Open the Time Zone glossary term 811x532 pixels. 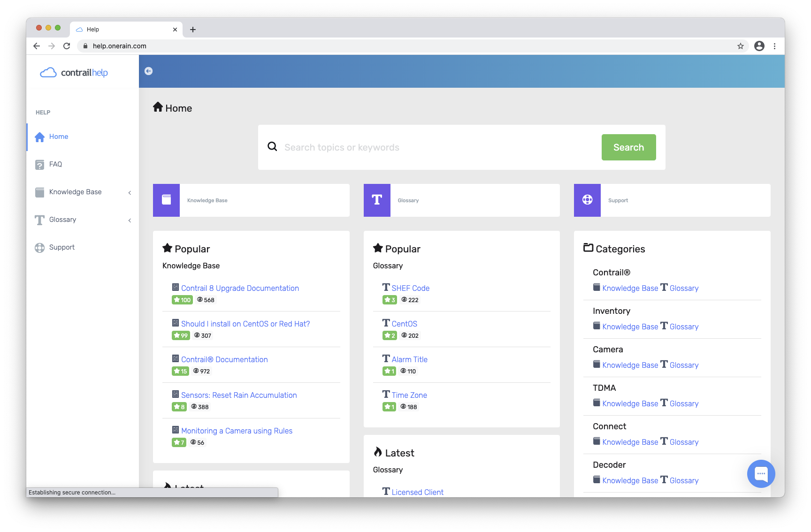pyautogui.click(x=409, y=395)
